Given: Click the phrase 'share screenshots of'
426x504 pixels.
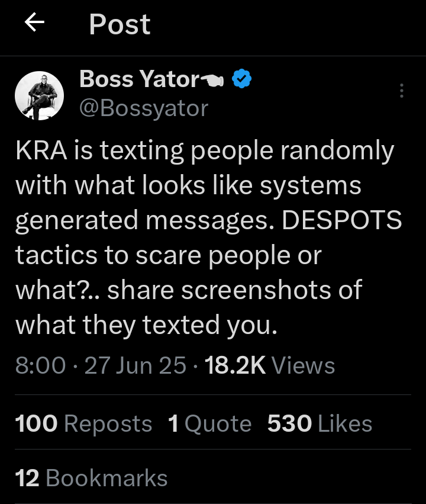Looking at the screenshot, I should 234,290.
